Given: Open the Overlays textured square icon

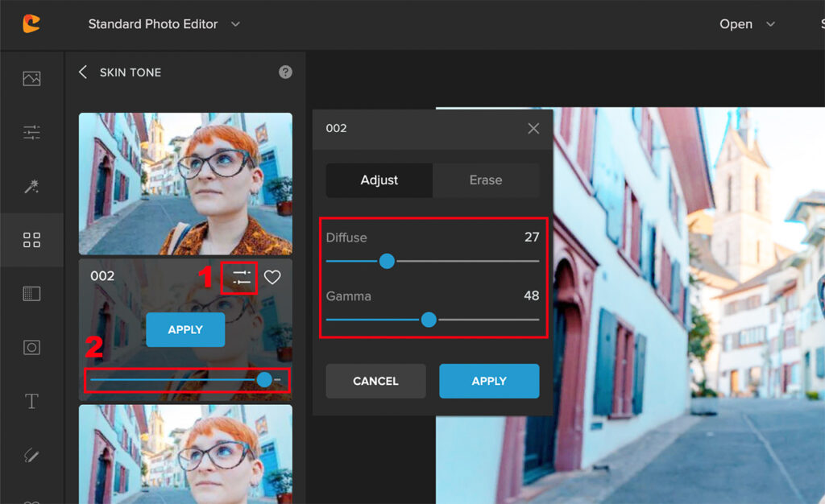Looking at the screenshot, I should point(31,294).
